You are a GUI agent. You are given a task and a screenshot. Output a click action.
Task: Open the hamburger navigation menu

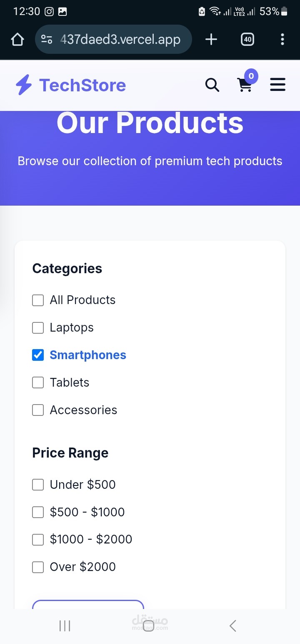[277, 85]
